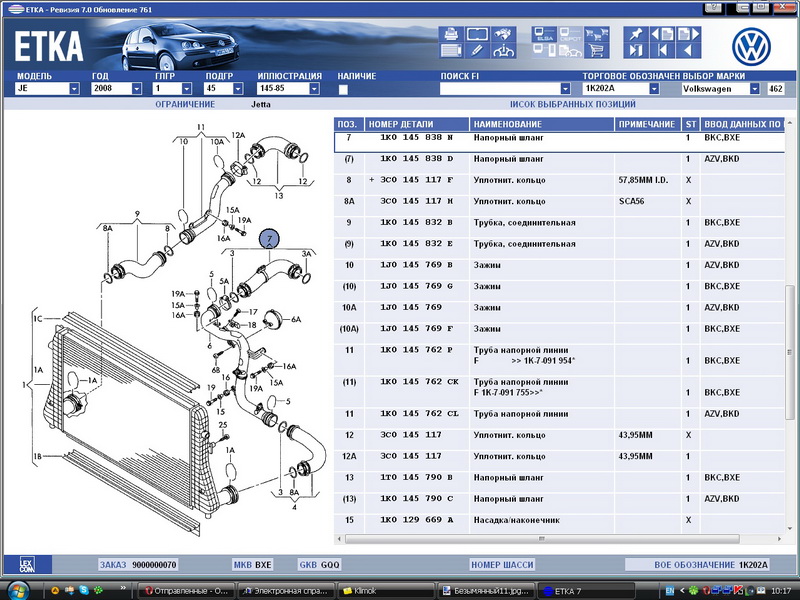Screen dimensions: 800x600
Task: Select part row 1J0 145 769 G
Action: point(559,291)
